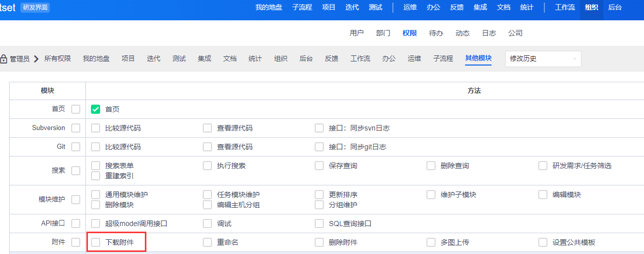Open the 用户 sub-menu

(357, 33)
